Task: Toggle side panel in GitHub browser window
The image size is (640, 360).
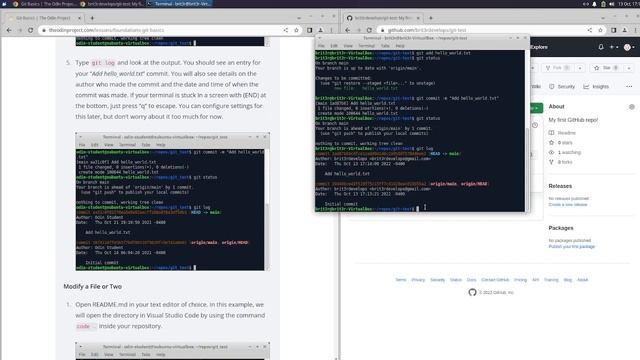Action: tap(613, 30)
